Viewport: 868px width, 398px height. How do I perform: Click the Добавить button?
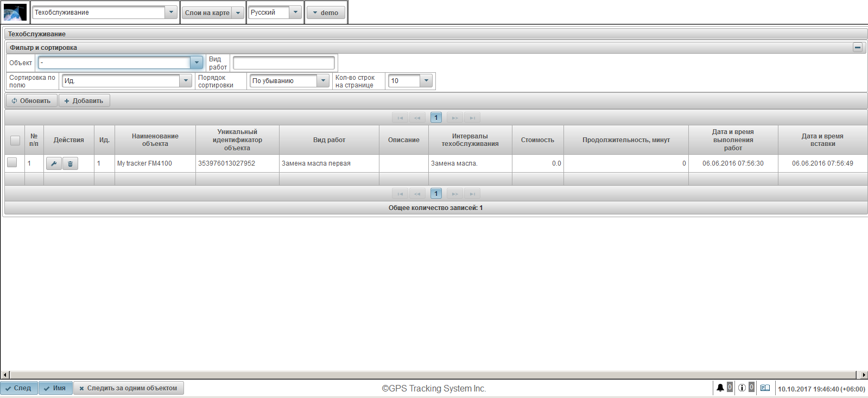tap(84, 100)
